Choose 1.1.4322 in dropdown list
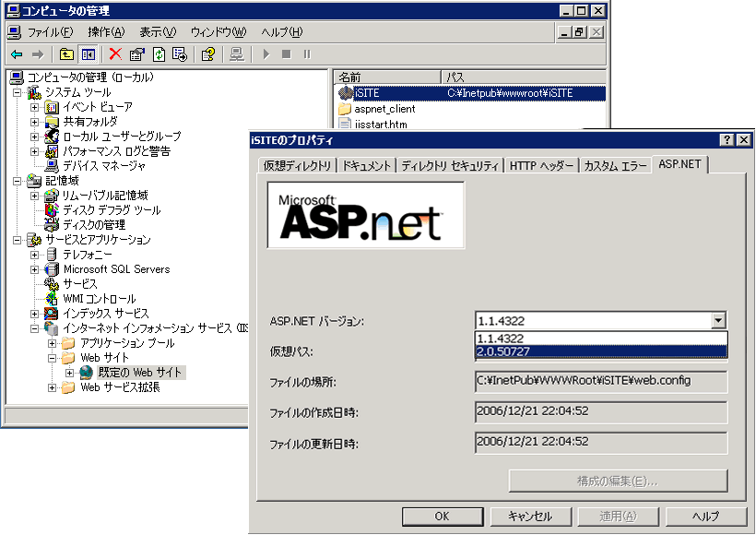The image size is (756, 535). tap(601, 339)
